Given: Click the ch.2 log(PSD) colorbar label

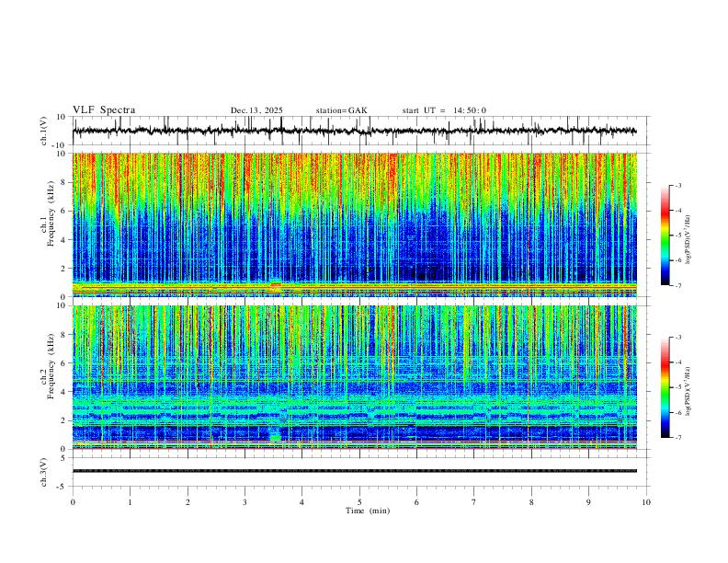Looking at the screenshot, I should point(688,391).
